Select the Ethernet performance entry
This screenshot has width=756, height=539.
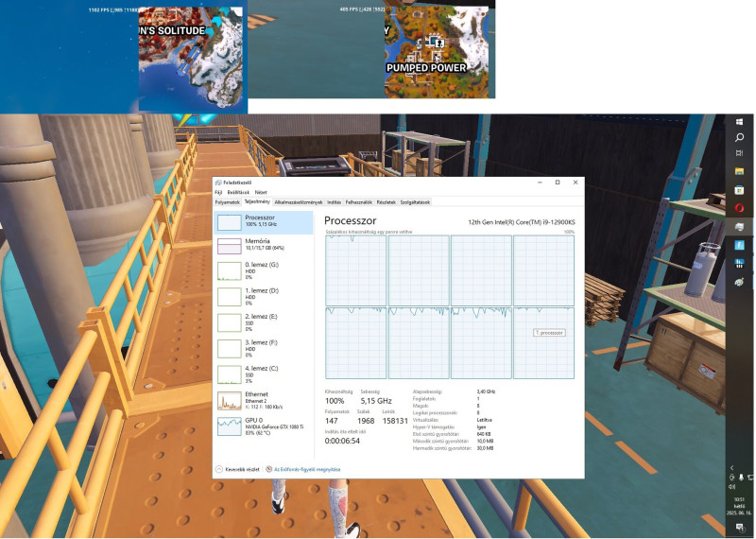click(x=264, y=401)
